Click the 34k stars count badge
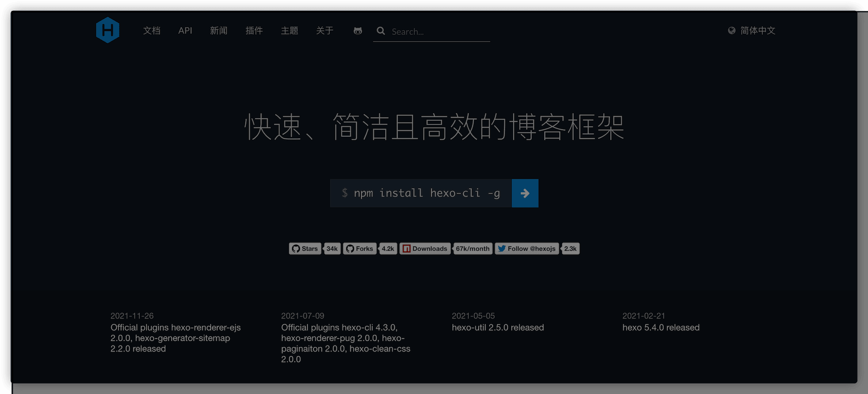Image resolution: width=868 pixels, height=394 pixels. (x=332, y=249)
